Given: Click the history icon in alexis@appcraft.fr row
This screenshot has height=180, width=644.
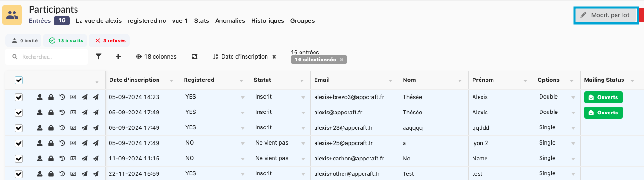Looking at the screenshot, I should (62, 113).
